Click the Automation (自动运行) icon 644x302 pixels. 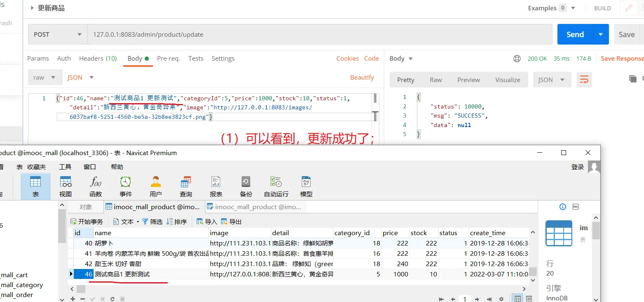pos(276,186)
